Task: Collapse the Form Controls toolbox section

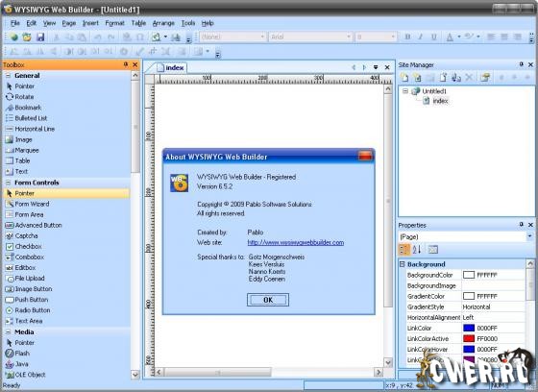Action: tap(9, 183)
